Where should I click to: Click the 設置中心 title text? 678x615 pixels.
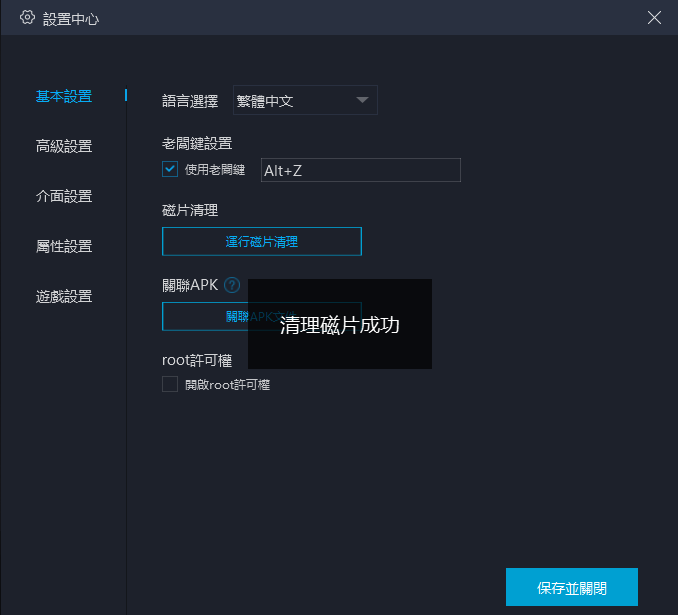(71, 19)
